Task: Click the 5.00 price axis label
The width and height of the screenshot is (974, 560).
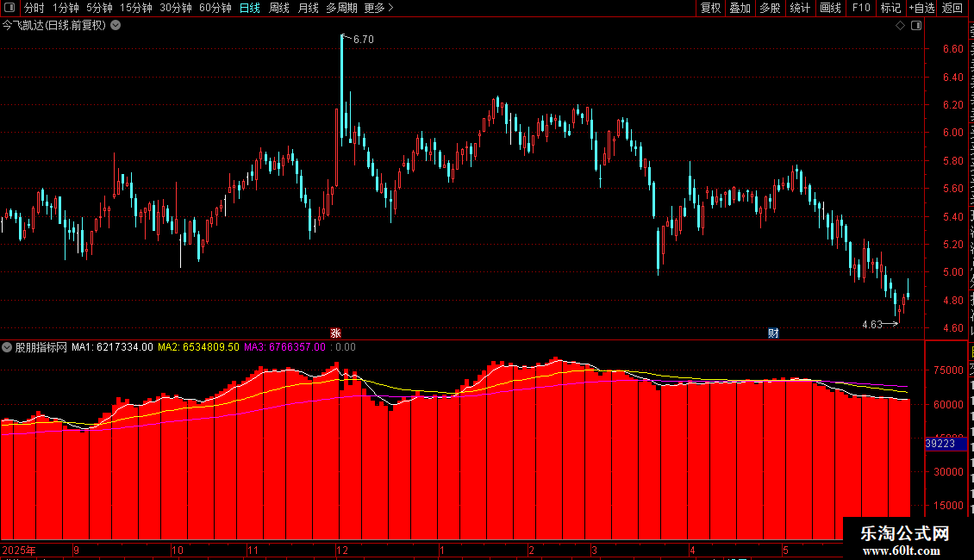Action: click(x=952, y=272)
